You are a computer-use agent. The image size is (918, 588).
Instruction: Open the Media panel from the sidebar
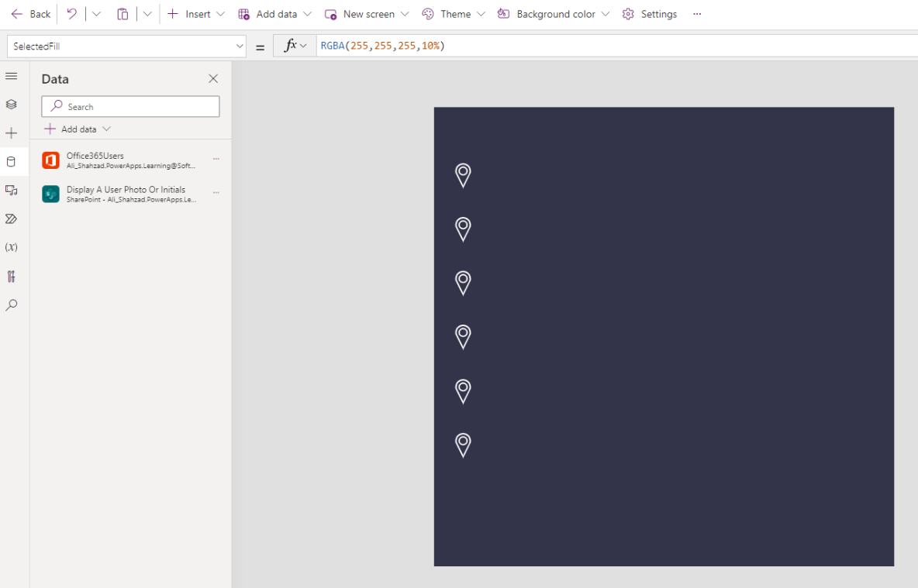pyautogui.click(x=11, y=190)
